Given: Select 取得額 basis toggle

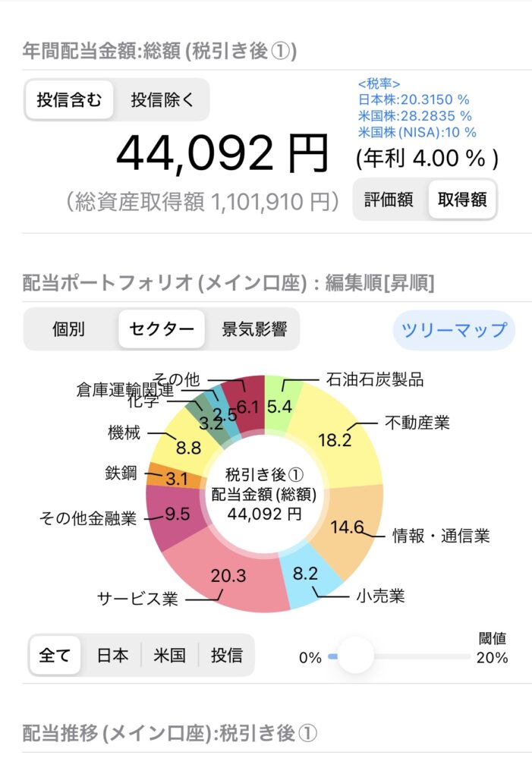Looking at the screenshot, I should tap(462, 200).
